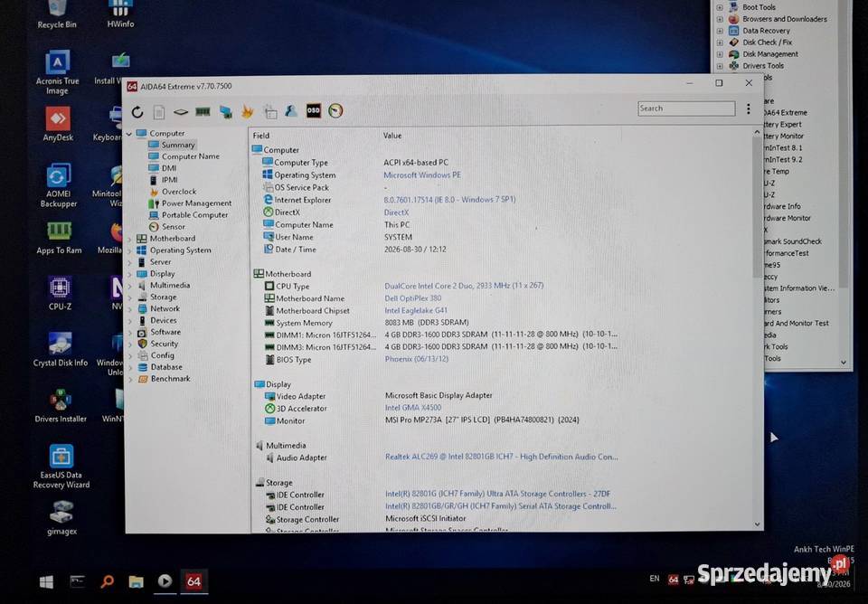The image size is (868, 604).
Task: Open the Acronis True Image desktop icon
Action: click(57, 72)
